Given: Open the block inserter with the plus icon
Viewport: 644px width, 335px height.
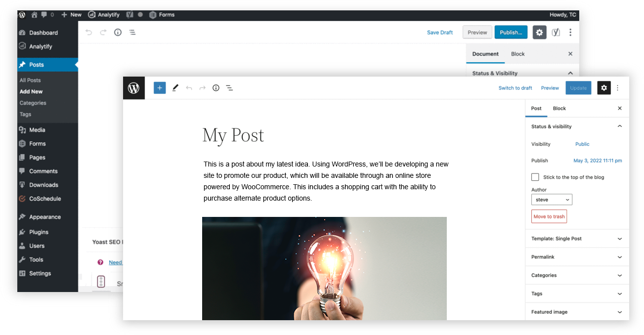Looking at the screenshot, I should (x=159, y=87).
